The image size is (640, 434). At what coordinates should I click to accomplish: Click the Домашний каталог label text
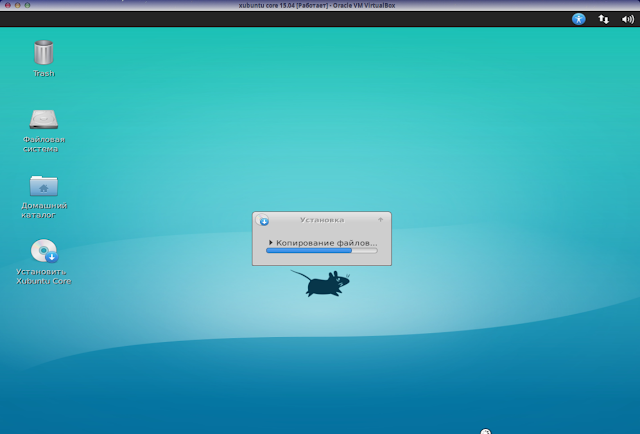click(x=44, y=210)
